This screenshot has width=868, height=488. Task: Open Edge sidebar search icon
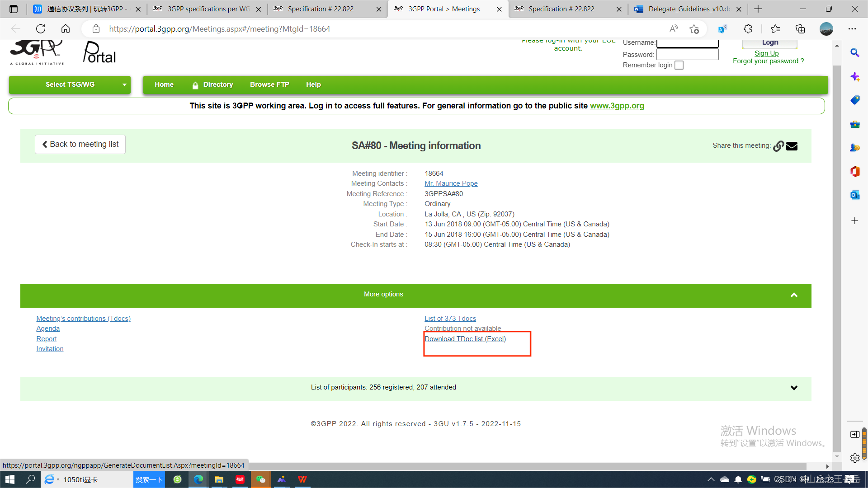[854, 53]
